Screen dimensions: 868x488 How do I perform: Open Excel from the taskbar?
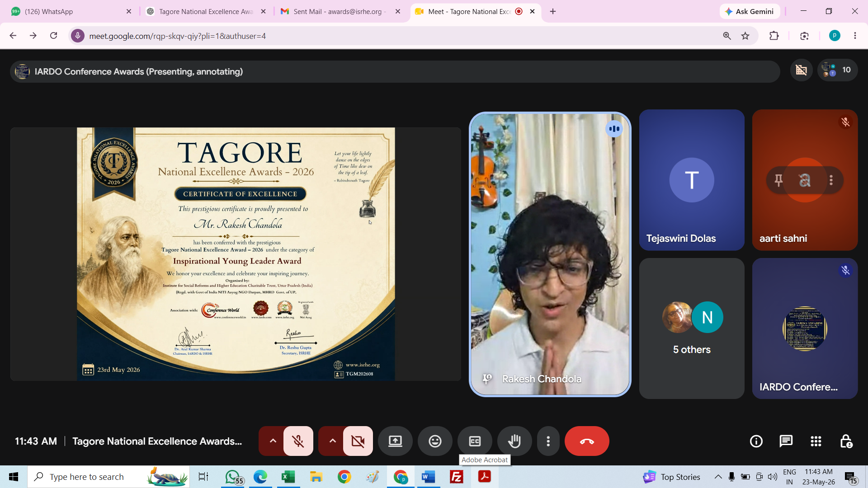tap(288, 477)
